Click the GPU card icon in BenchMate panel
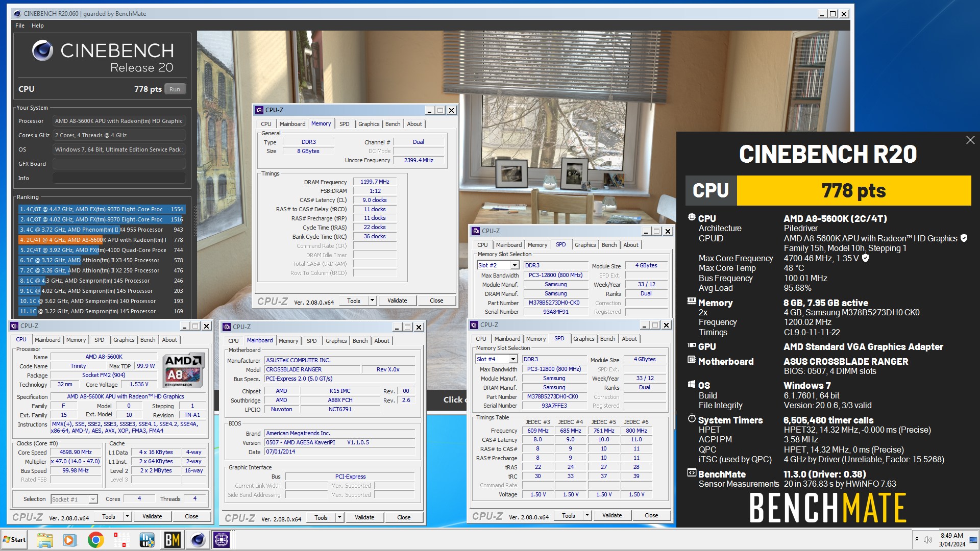 (x=692, y=345)
